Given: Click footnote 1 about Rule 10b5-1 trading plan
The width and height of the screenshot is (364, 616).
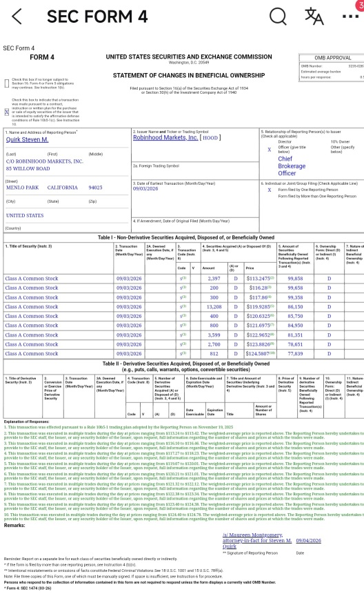Looking at the screenshot, I should (x=119, y=427).
